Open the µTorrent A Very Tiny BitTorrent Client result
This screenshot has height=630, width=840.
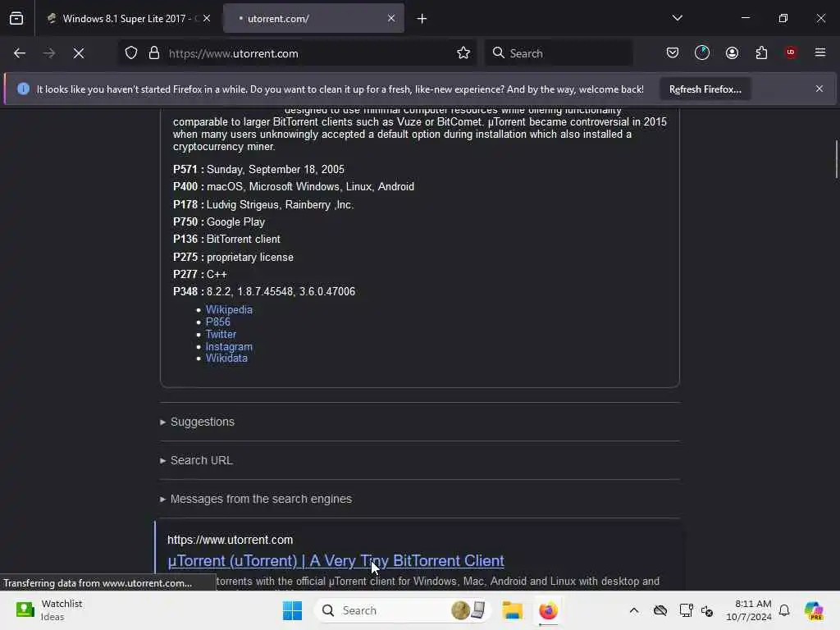point(336,560)
